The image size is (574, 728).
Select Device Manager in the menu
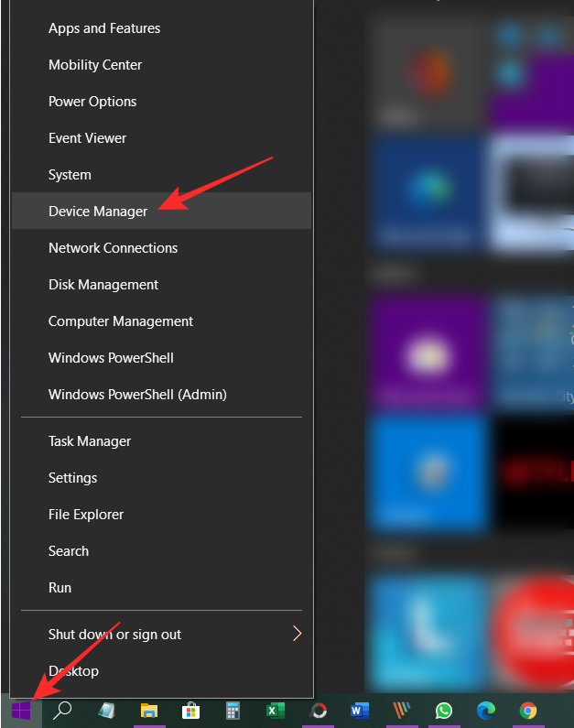(x=98, y=212)
